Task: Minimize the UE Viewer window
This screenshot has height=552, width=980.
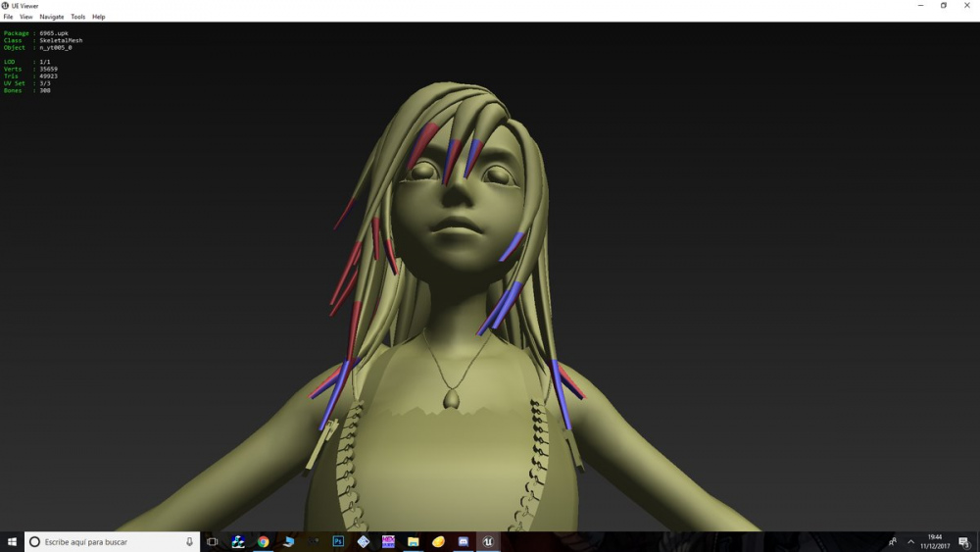Action: point(920,6)
